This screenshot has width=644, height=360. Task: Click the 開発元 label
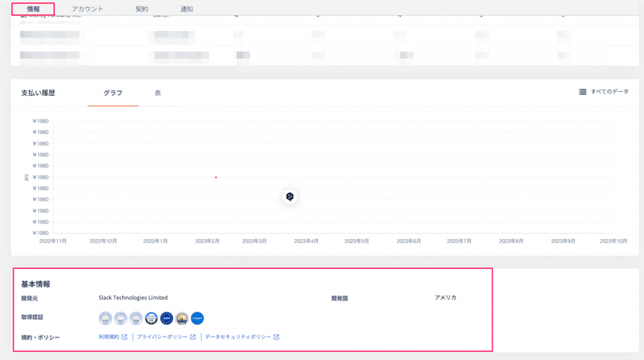(30, 298)
